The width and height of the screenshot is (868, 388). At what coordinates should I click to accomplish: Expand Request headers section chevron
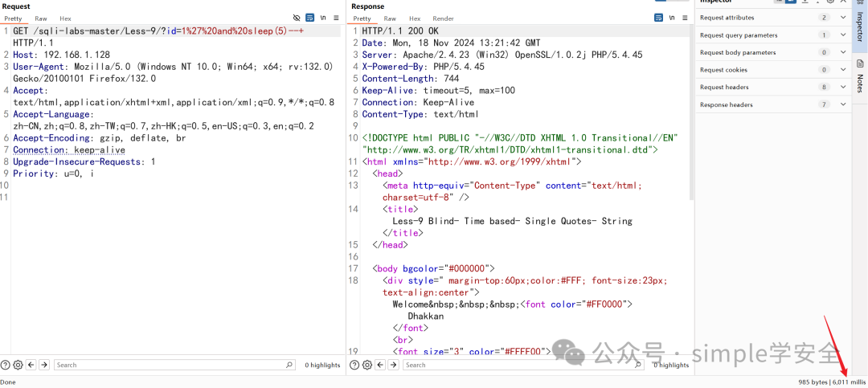[843, 87]
